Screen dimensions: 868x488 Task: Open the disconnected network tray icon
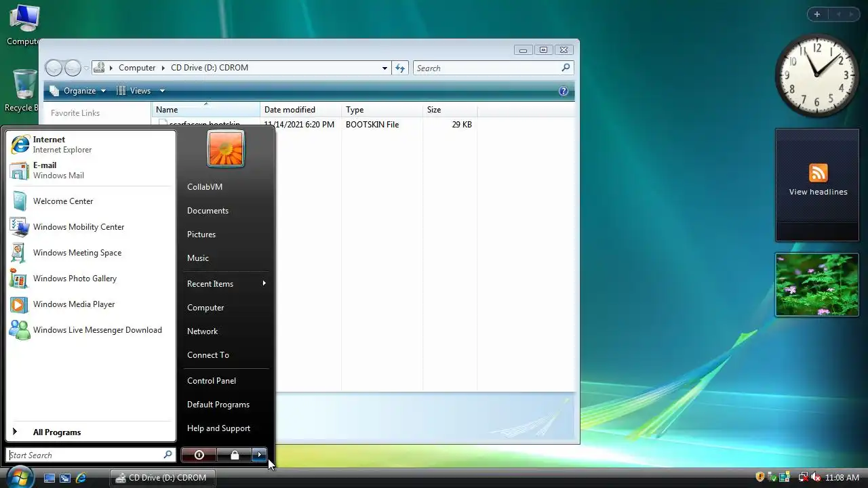(x=804, y=477)
